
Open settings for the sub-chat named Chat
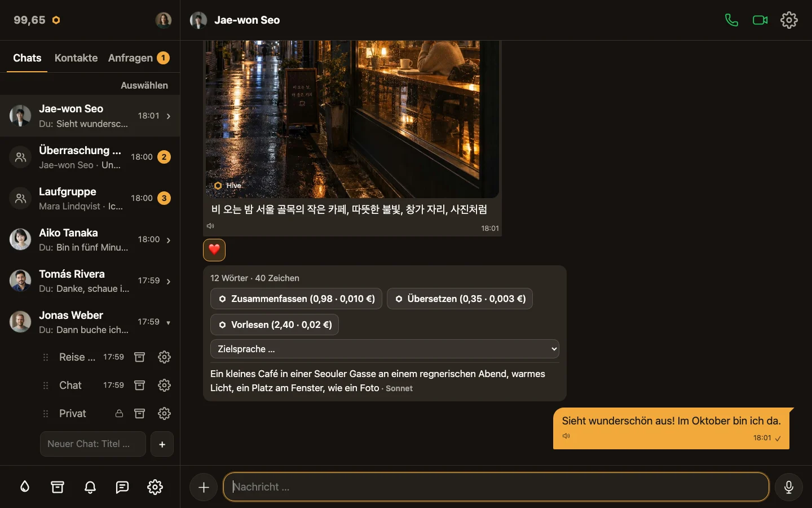click(164, 385)
